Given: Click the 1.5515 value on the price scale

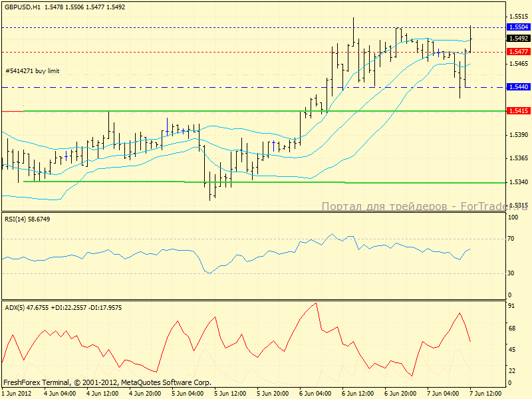Looking at the screenshot, I should click(518, 16).
